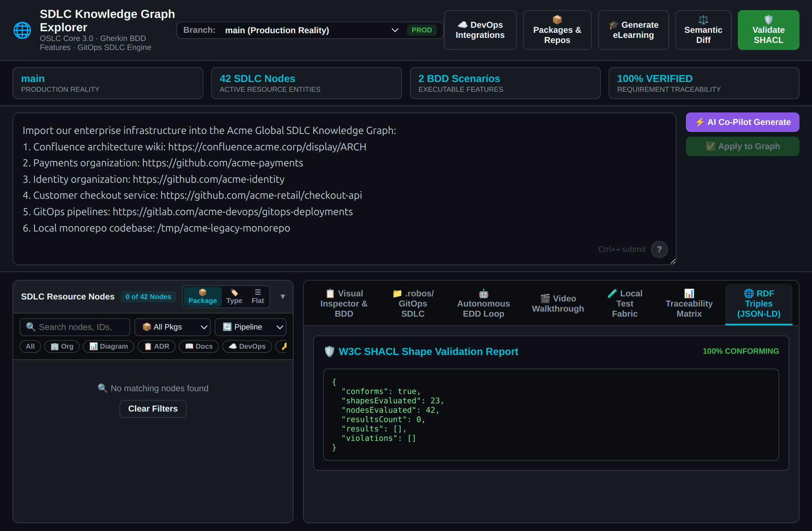This screenshot has width=812, height=531.
Task: Click the magnifier icon in search box
Action: point(31,327)
